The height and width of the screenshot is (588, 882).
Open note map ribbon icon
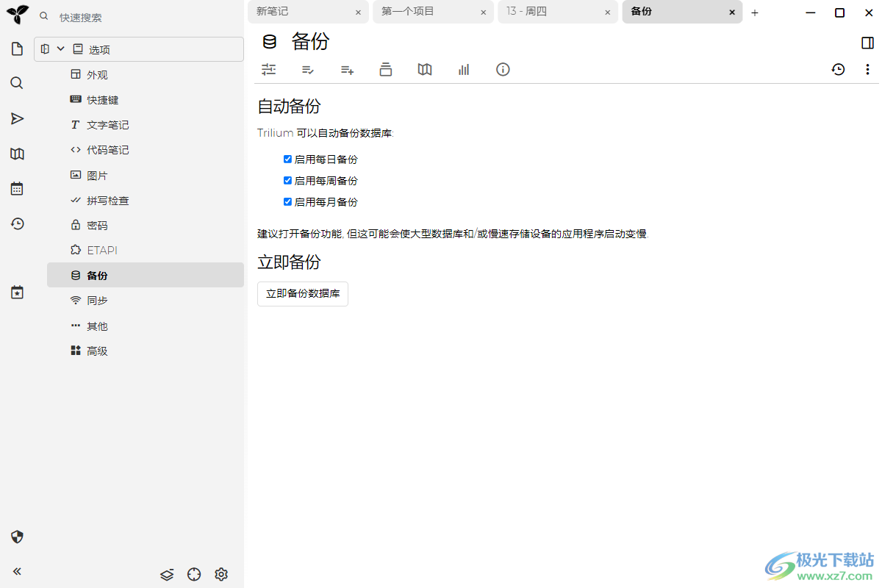point(425,69)
